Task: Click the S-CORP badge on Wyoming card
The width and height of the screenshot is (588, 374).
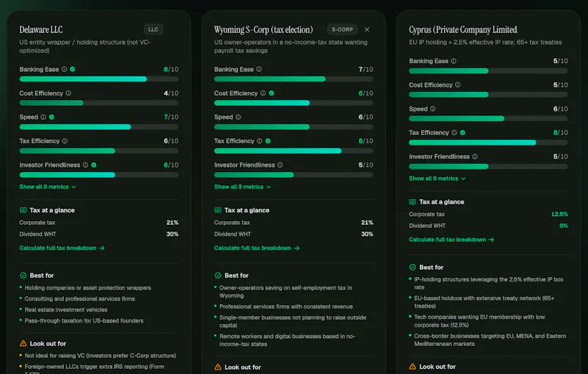Action: [342, 29]
